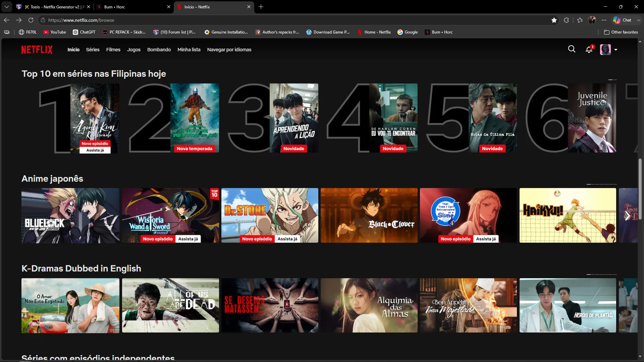Open Download Game P... bookmark
The image size is (644, 362).
point(328,32)
